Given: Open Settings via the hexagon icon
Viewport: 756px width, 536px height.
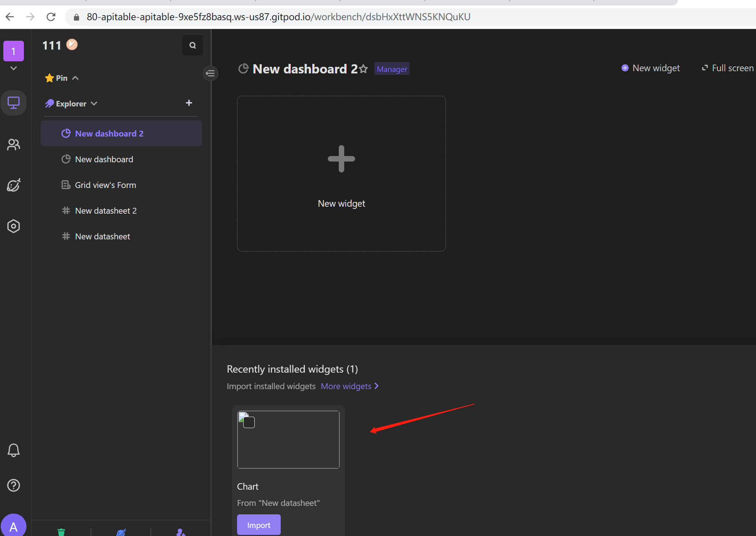Looking at the screenshot, I should [14, 226].
